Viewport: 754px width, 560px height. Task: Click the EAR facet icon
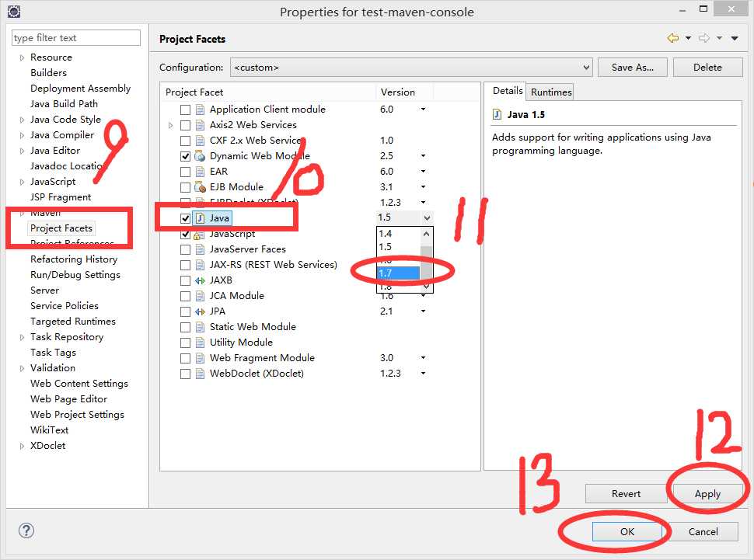[x=200, y=172]
